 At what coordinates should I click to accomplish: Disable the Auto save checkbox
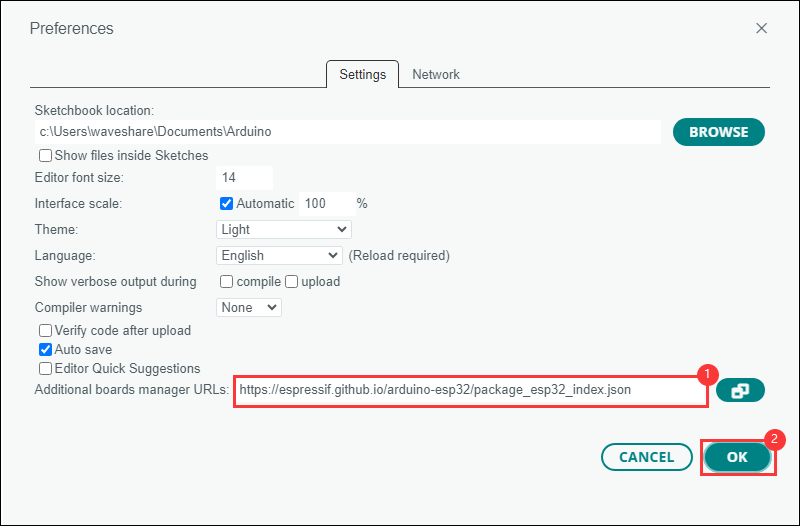[45, 349]
